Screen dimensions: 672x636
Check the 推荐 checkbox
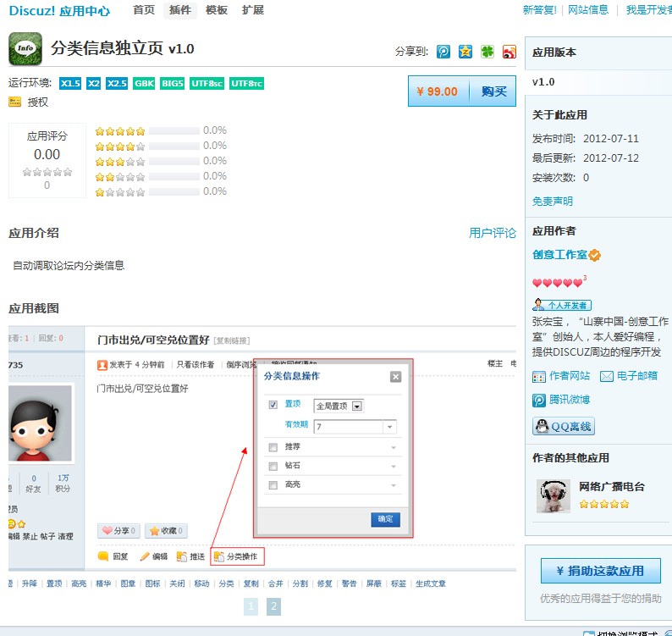pyautogui.click(x=273, y=447)
